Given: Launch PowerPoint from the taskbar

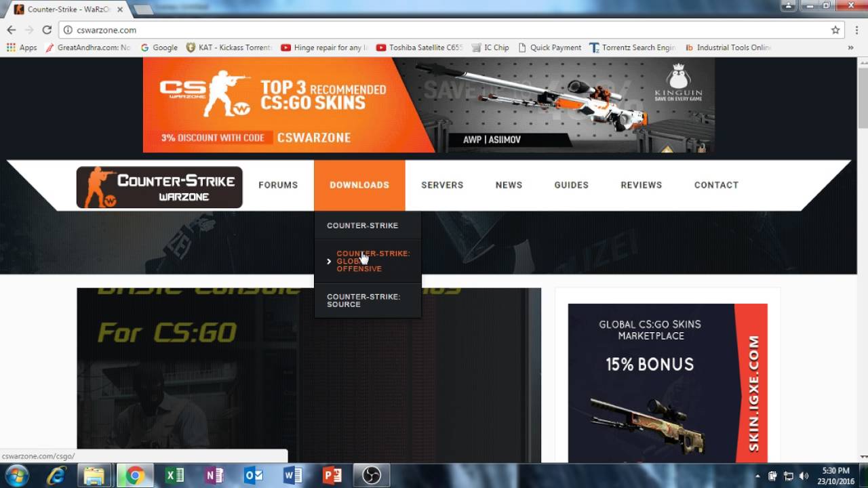Looking at the screenshot, I should pyautogui.click(x=332, y=476).
